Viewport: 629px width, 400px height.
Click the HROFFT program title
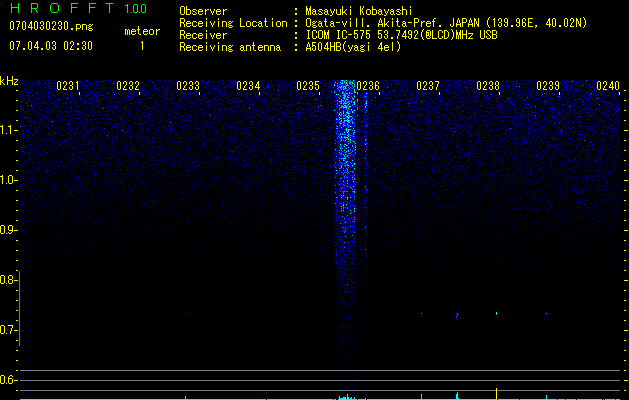[62, 8]
